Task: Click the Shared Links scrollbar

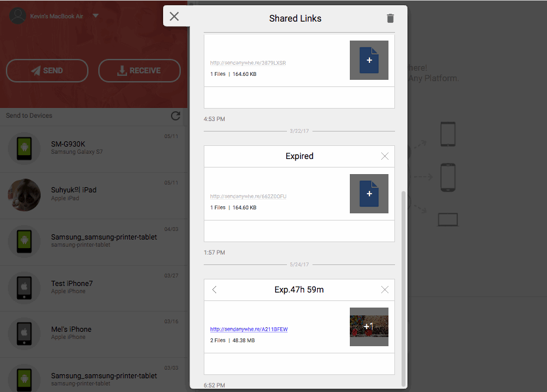Action: (x=404, y=289)
